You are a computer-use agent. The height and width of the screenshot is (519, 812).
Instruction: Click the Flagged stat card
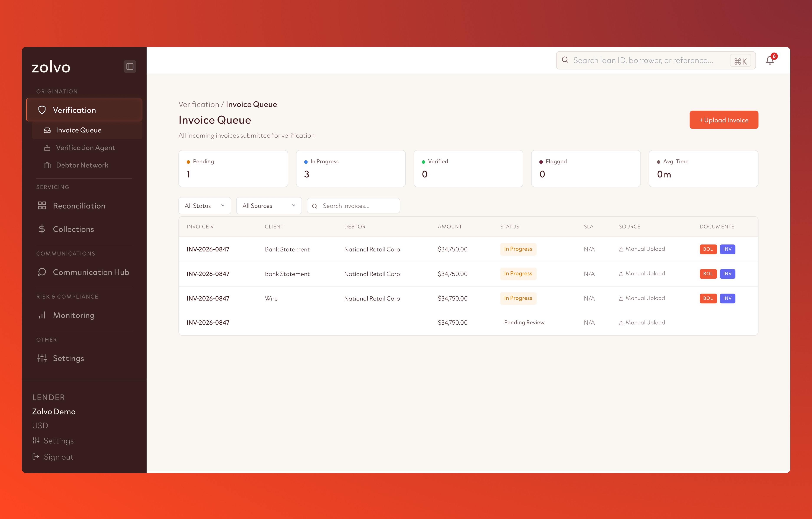tap(586, 168)
